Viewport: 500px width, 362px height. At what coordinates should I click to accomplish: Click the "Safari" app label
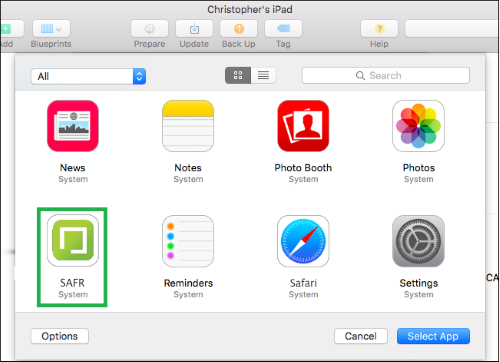(303, 283)
